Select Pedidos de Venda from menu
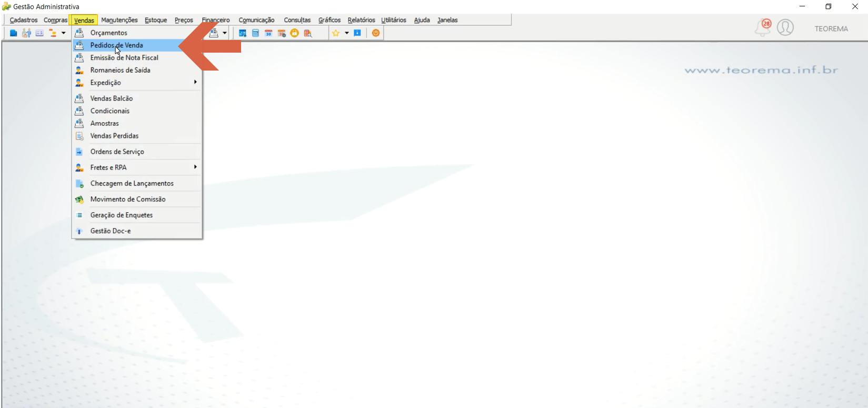 pyautogui.click(x=137, y=45)
